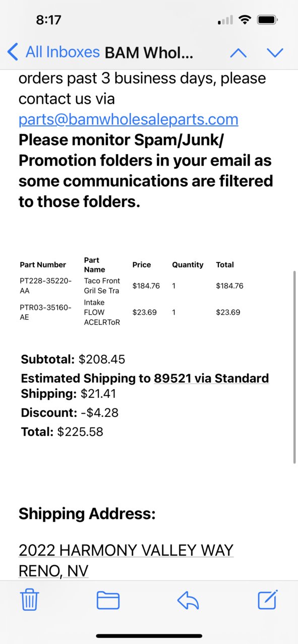Go to next message with down chevron
298x644 pixels.
click(x=275, y=52)
